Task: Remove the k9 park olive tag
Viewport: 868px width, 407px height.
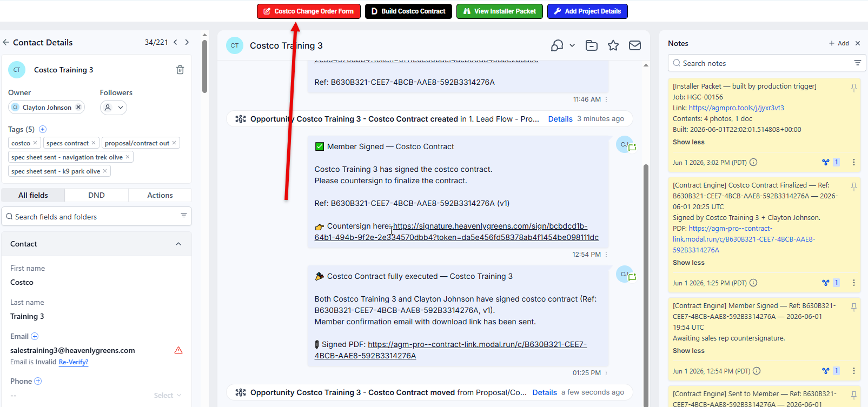Action: tap(105, 171)
